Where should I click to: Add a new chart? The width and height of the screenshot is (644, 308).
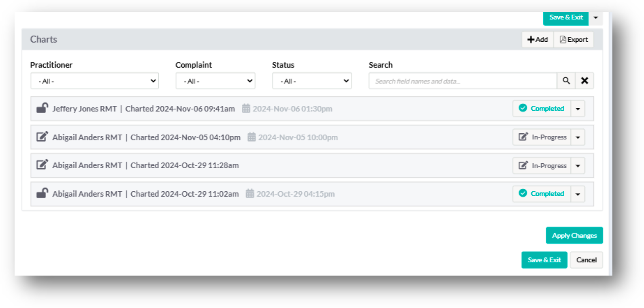[537, 40]
